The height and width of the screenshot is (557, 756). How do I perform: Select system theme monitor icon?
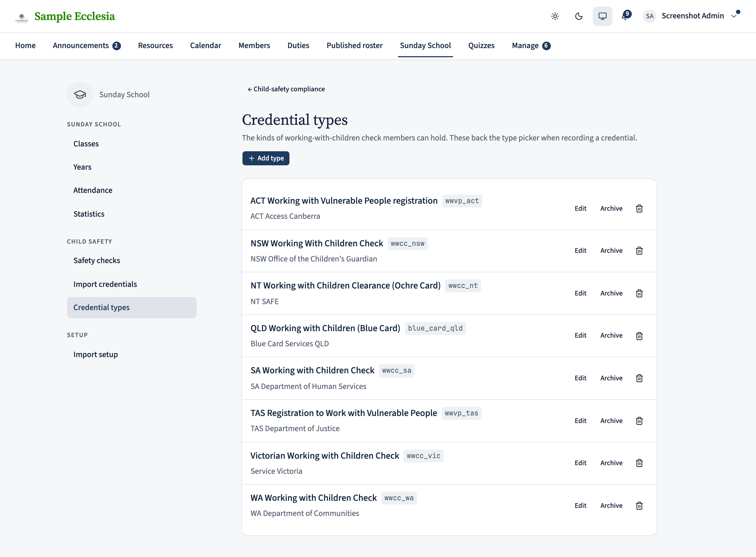602,16
